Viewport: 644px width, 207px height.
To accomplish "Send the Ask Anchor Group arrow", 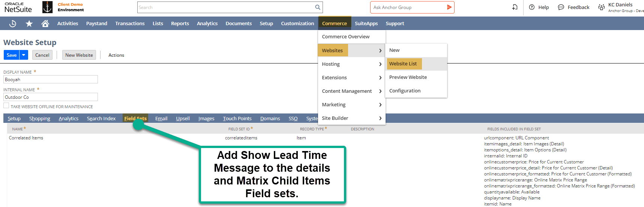I will 449,7.
